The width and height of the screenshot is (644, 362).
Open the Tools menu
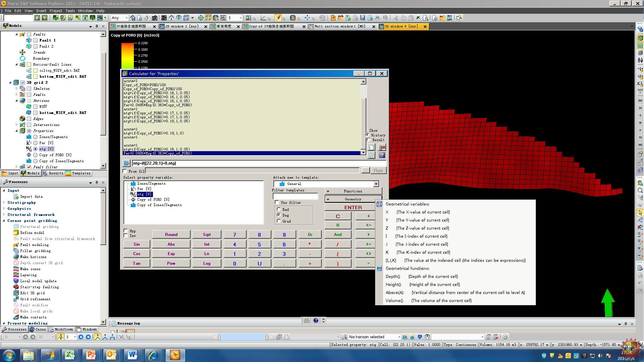70,11
